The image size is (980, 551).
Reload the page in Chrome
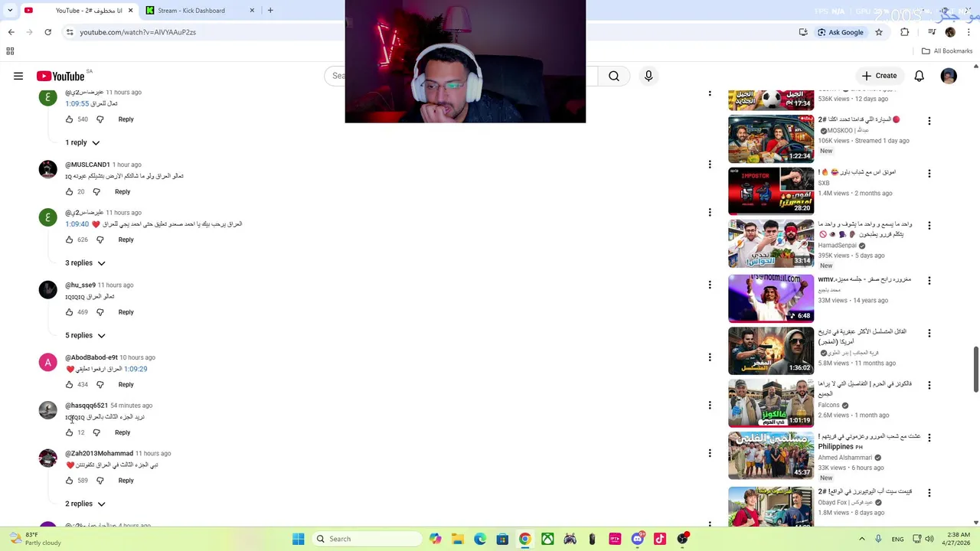[47, 32]
